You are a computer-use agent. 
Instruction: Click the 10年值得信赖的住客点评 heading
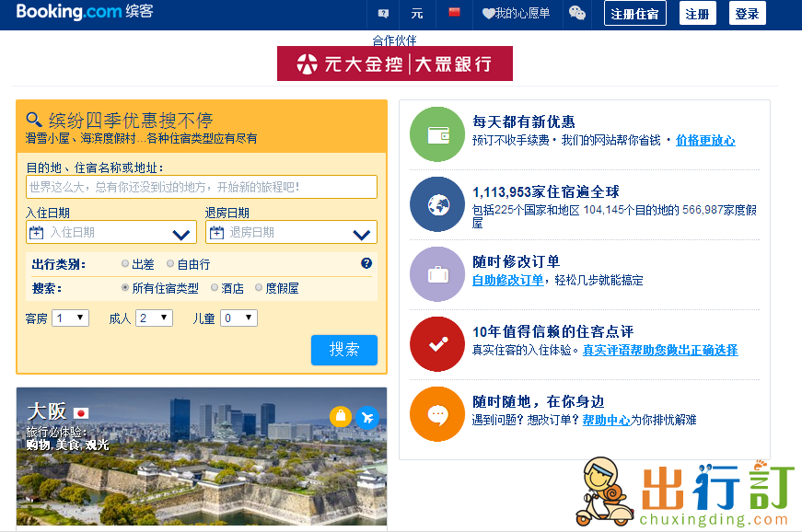(x=552, y=331)
